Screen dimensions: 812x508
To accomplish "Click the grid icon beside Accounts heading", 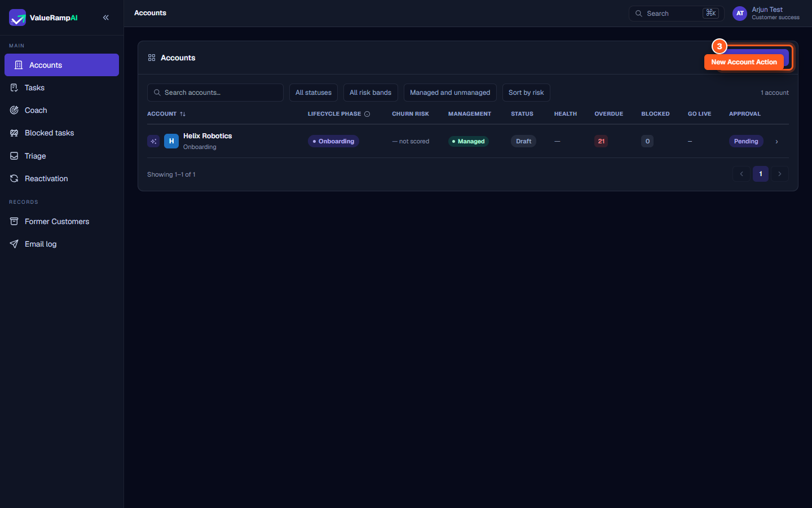I will 152,58.
